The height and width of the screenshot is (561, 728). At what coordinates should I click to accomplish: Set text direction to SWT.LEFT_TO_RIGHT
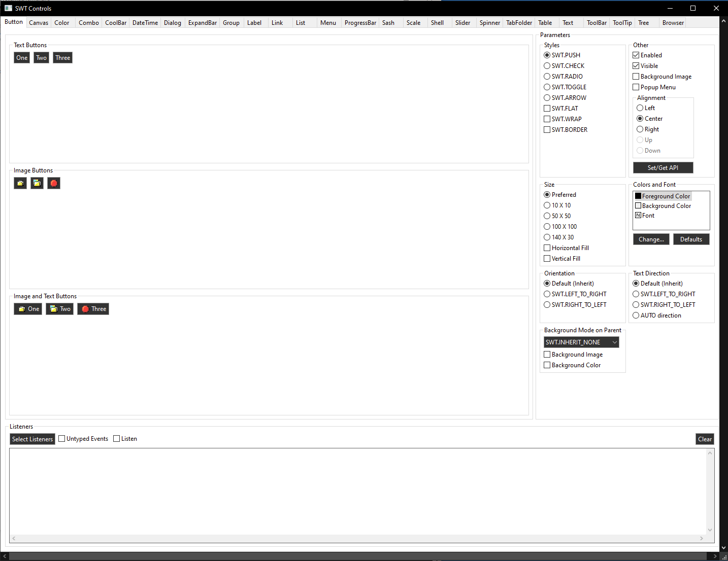(664, 294)
